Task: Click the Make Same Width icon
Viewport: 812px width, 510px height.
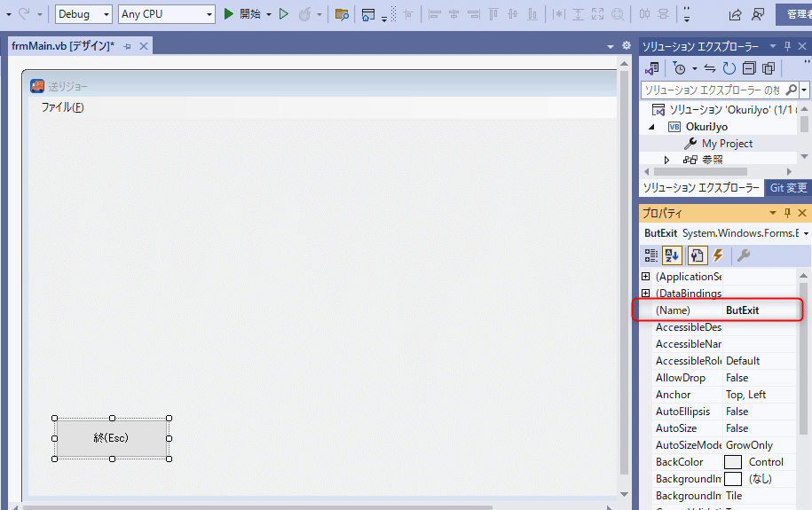Action: click(558, 14)
